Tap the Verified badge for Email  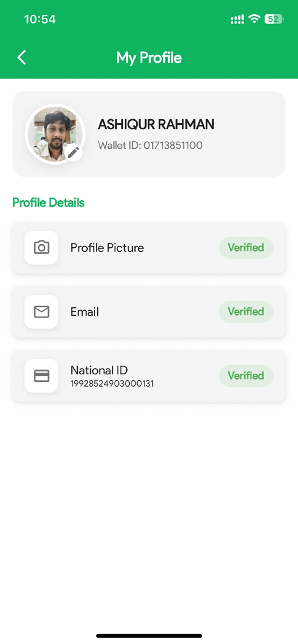point(246,312)
